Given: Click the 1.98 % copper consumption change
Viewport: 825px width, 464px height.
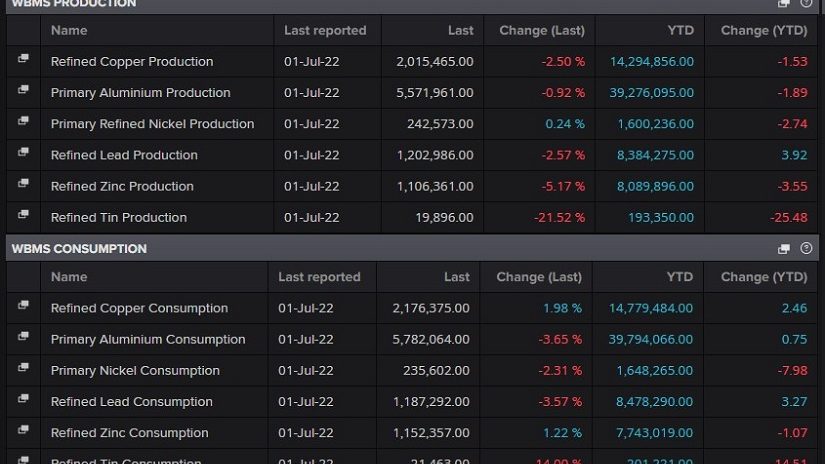Looking at the screenshot, I should click(x=562, y=308).
